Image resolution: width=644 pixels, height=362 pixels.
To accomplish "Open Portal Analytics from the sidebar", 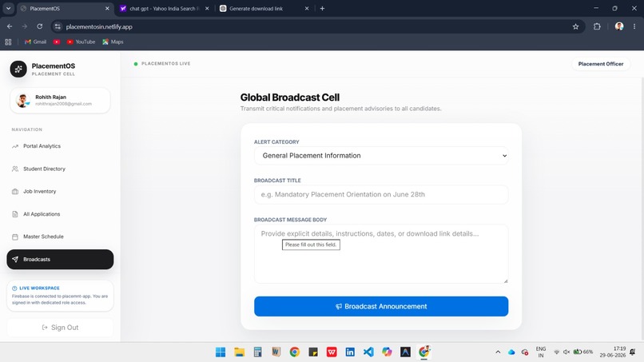I will pos(60,146).
